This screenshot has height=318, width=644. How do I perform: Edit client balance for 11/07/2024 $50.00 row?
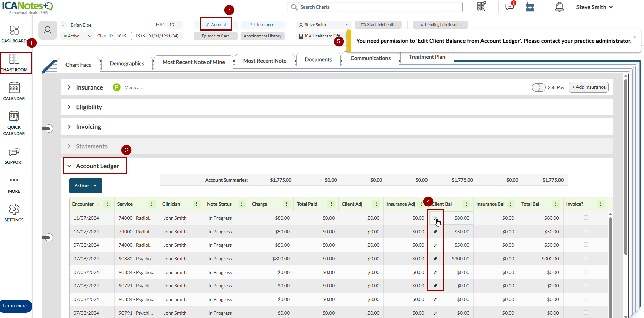[435, 232]
